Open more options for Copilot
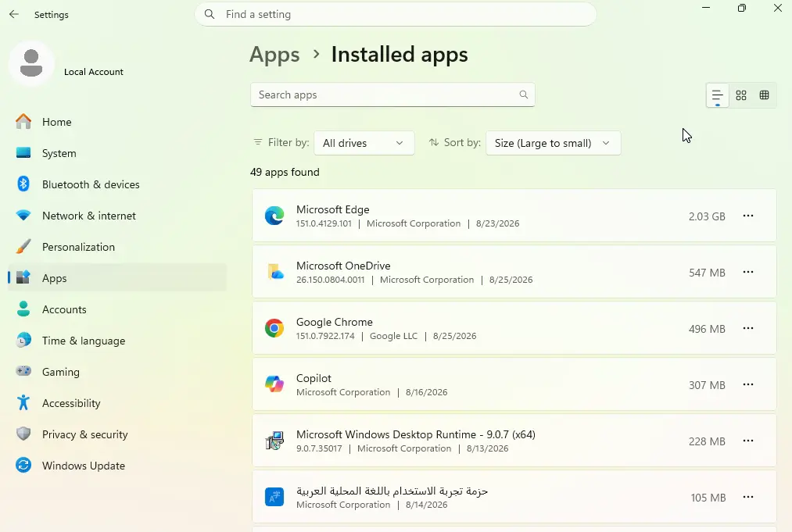The width and height of the screenshot is (792, 532). [x=748, y=384]
